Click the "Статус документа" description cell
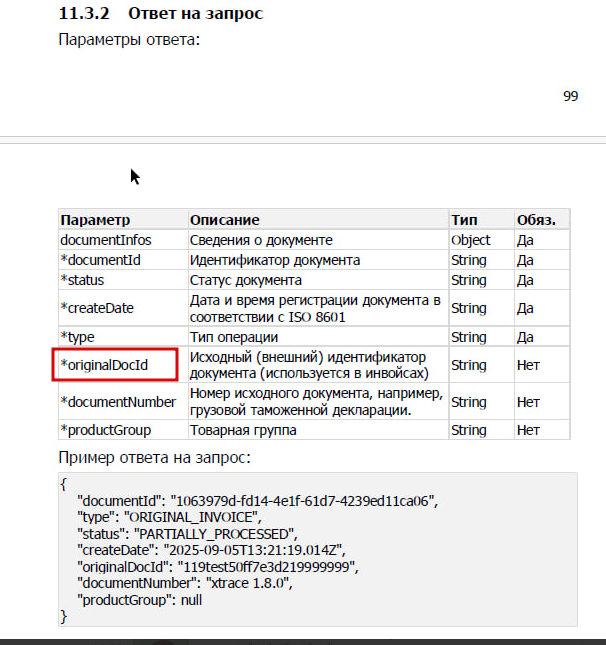 click(x=246, y=280)
